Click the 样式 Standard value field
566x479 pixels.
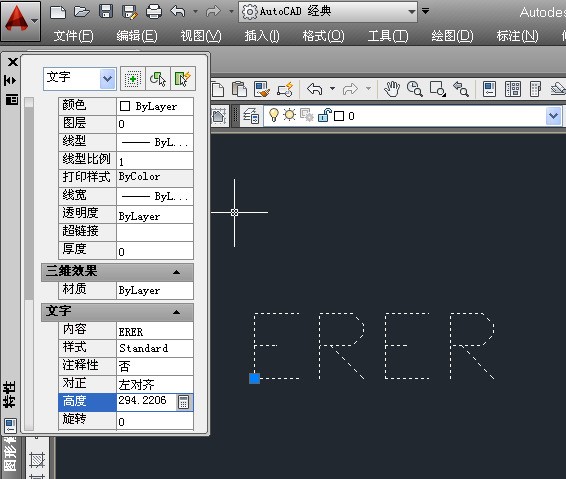(x=155, y=348)
